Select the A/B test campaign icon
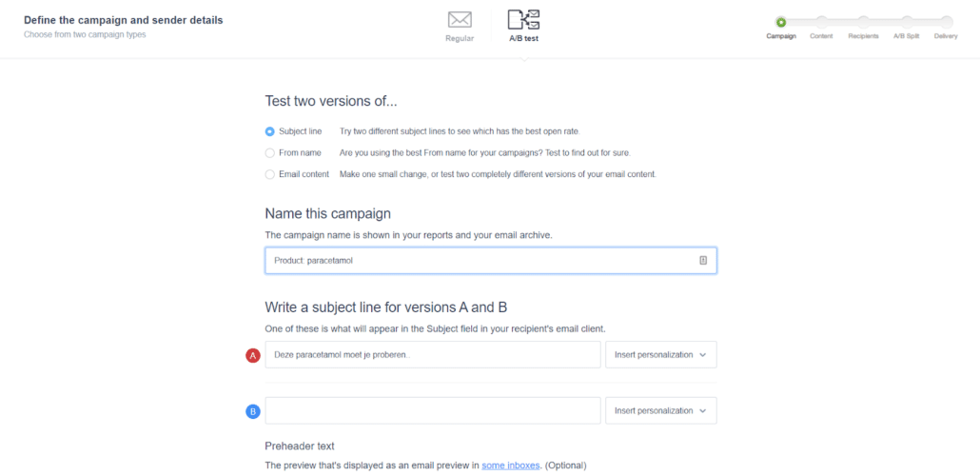980x476 pixels. (523, 20)
